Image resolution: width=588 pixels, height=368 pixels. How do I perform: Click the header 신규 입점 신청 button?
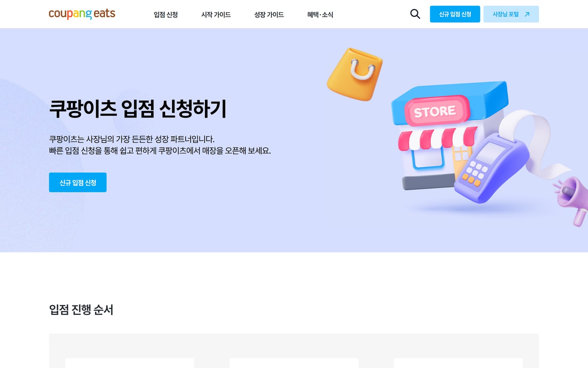tap(455, 14)
